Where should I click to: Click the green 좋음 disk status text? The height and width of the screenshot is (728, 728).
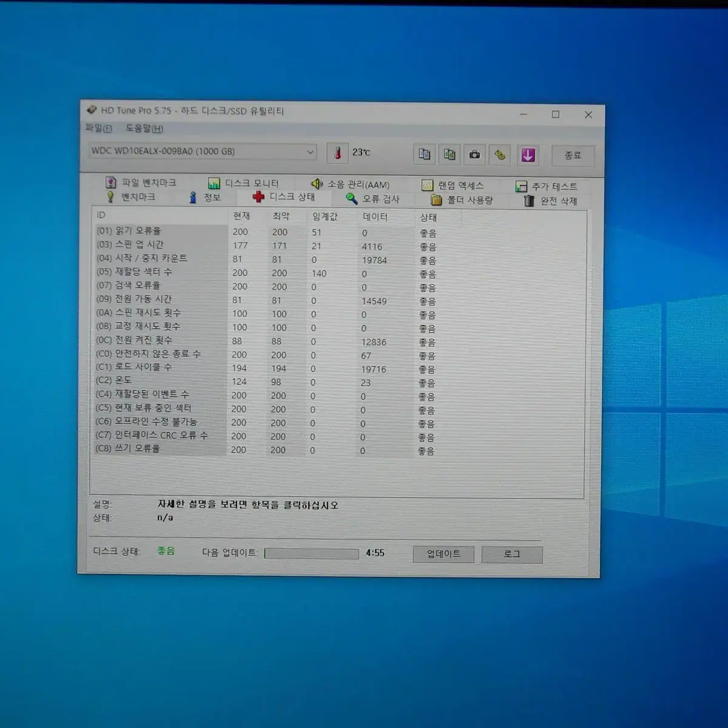coord(166,551)
